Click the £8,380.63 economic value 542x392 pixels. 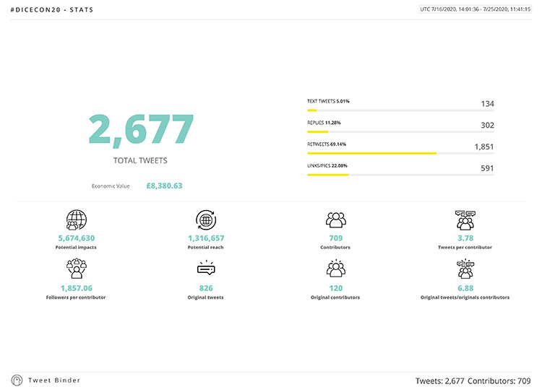[x=164, y=186]
